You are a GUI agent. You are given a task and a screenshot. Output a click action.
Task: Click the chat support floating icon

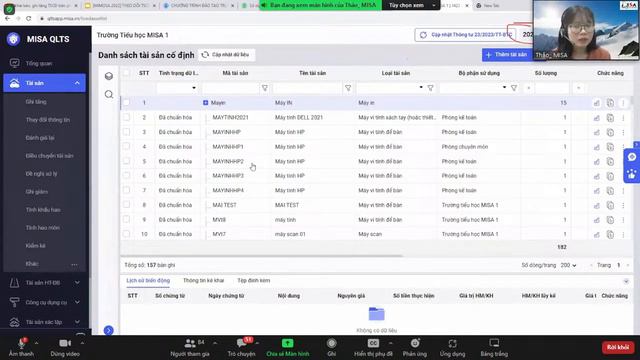632,157
